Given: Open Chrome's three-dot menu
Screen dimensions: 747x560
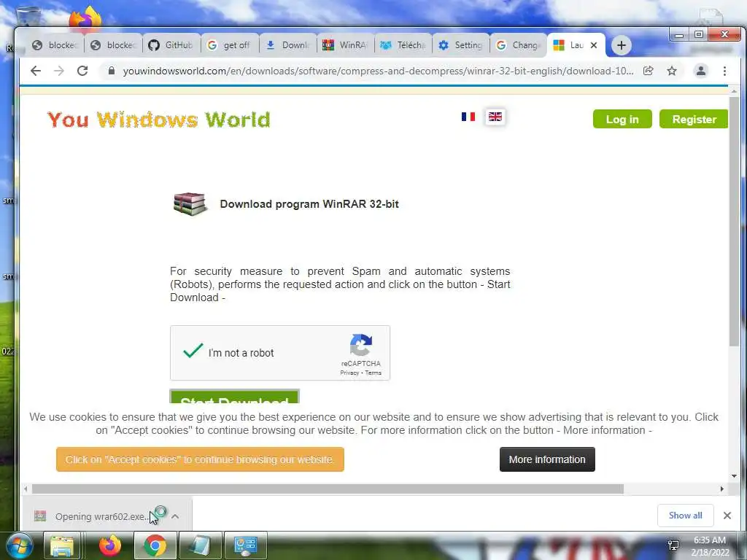Looking at the screenshot, I should 724,71.
